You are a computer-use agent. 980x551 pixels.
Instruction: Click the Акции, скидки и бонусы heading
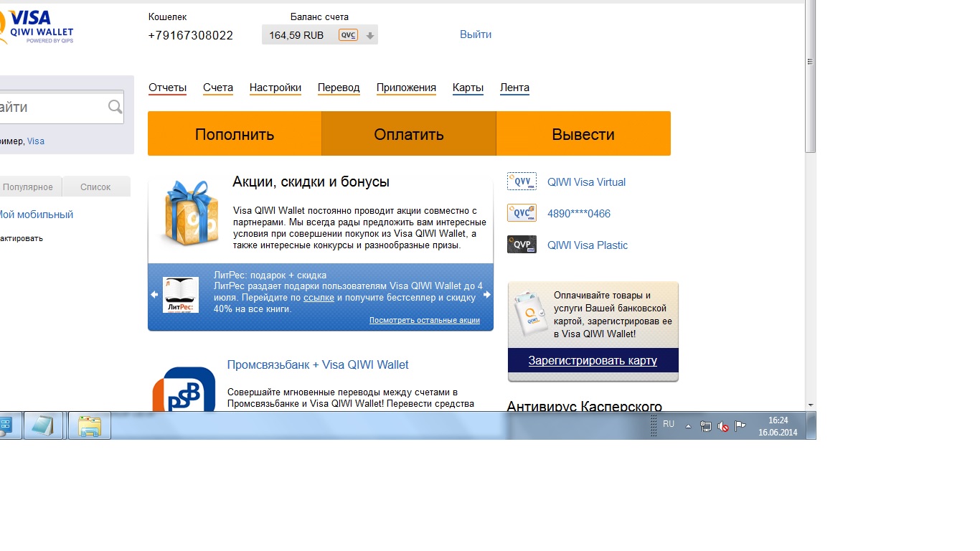tap(311, 182)
